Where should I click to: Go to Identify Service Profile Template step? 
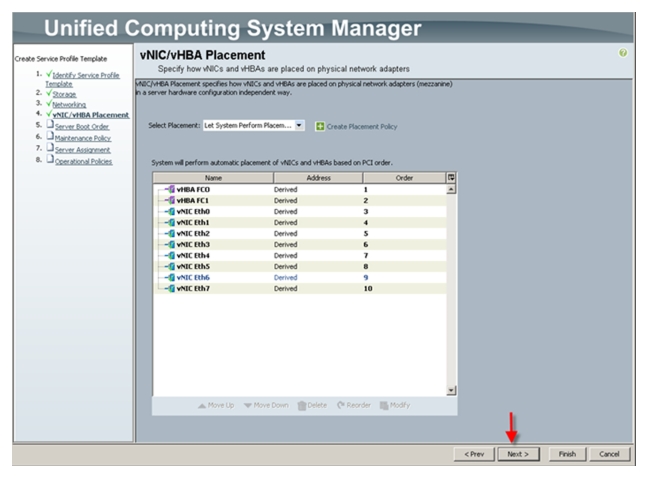pos(82,79)
